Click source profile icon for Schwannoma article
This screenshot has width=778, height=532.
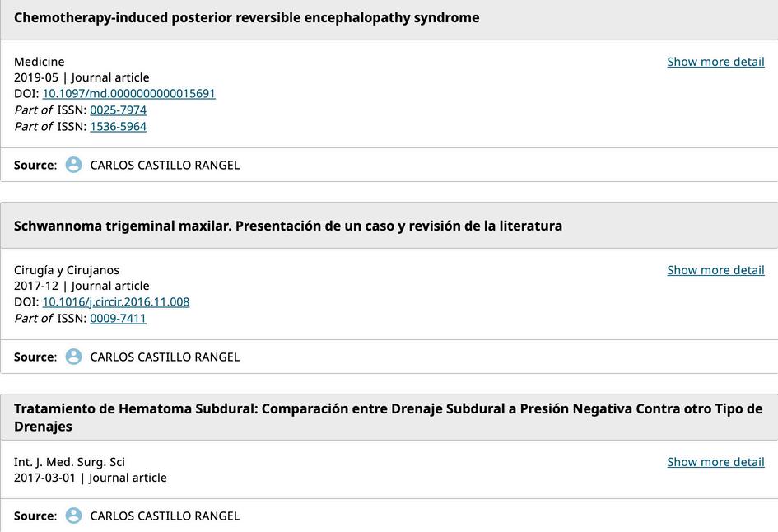(73, 357)
